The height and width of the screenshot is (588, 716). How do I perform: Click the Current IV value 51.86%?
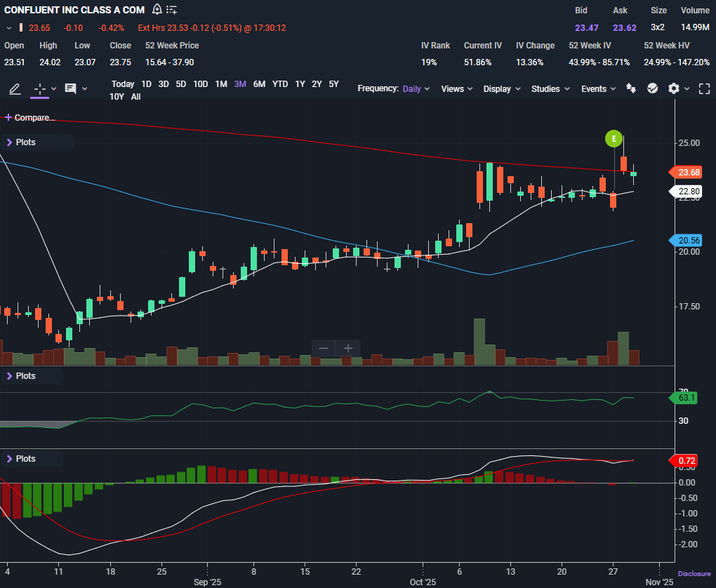point(477,62)
